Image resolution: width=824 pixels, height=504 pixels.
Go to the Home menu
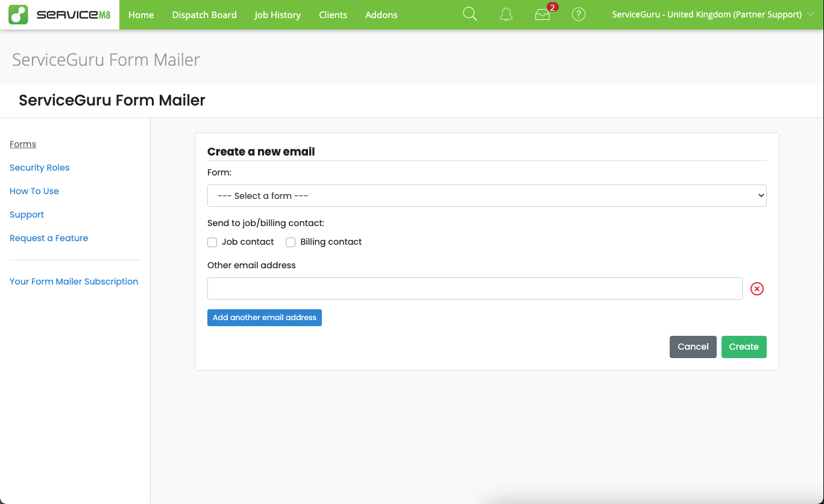141,14
